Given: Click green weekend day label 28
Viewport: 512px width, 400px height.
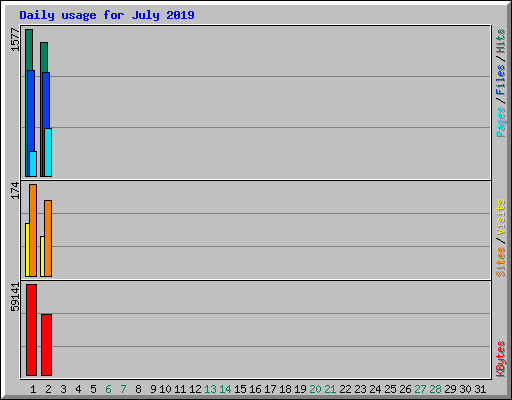Looking at the screenshot, I should 435,389.
